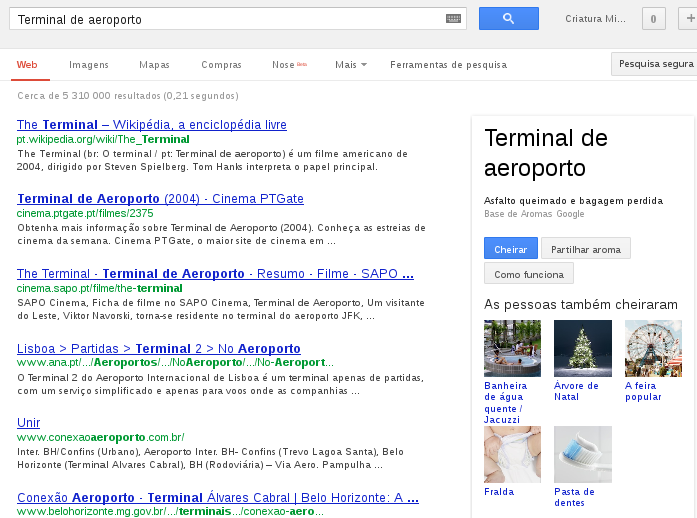Open the notifications counter showing 0
697x518 pixels.
pos(653,19)
